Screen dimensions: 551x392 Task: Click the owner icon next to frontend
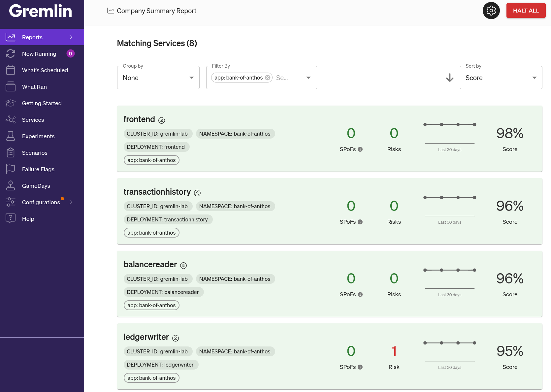pos(162,120)
